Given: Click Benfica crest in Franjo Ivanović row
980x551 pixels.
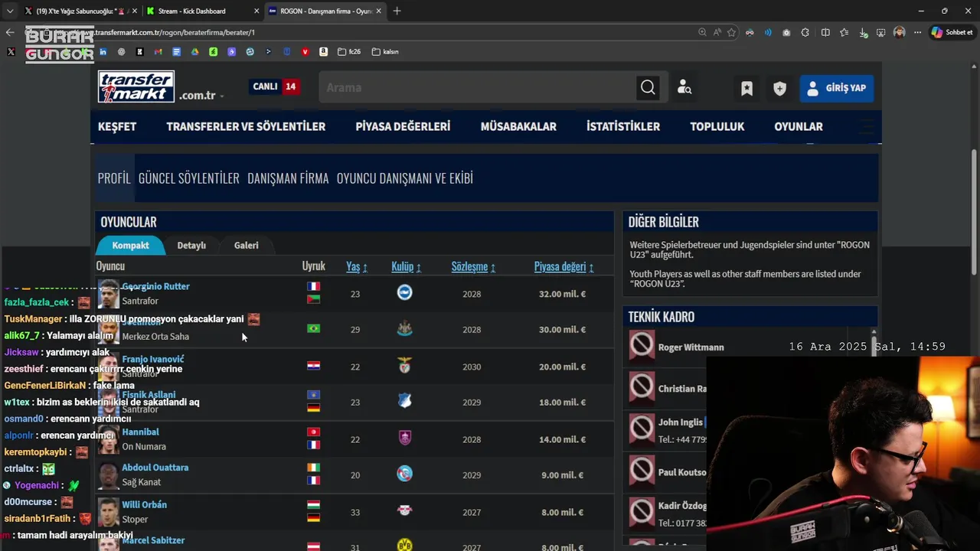Looking at the screenshot, I should click(x=404, y=366).
